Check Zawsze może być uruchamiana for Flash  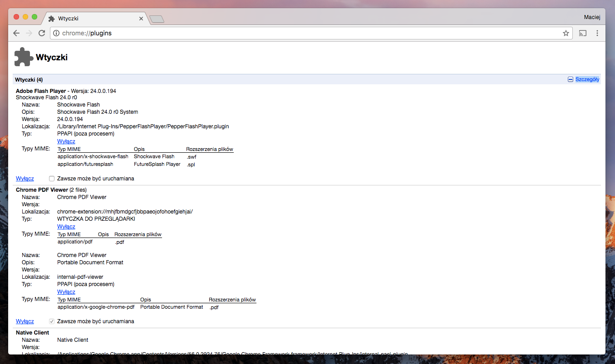(52, 179)
